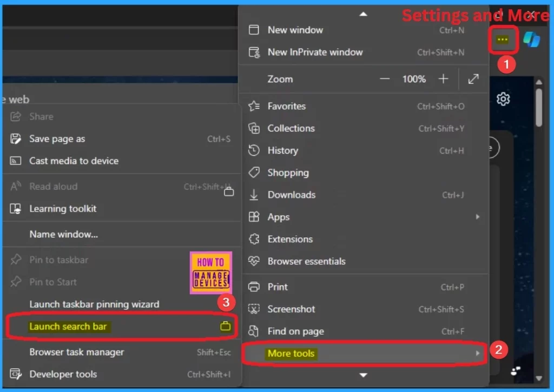Image resolution: width=554 pixels, height=392 pixels.
Task: Open Learning toolkit entry
Action: (x=122, y=209)
